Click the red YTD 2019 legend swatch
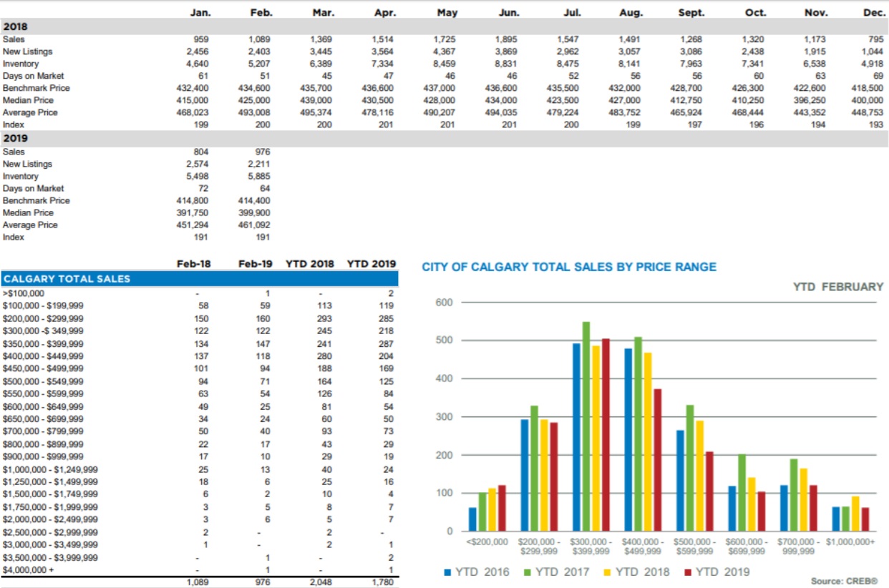The height and width of the screenshot is (588, 889). tap(689, 572)
